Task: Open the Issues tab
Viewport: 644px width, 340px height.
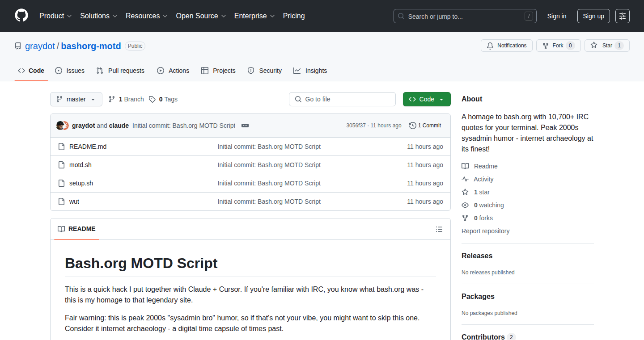Action: pos(70,71)
